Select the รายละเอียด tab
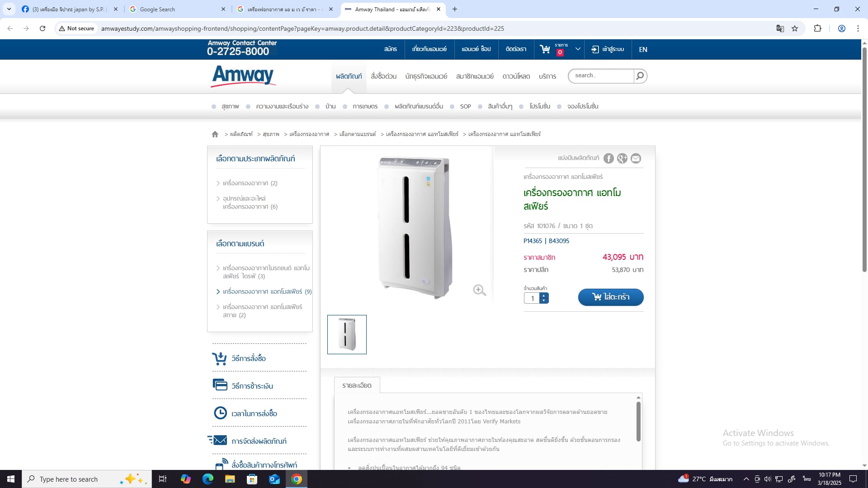The width and height of the screenshot is (868, 488). pos(357,385)
